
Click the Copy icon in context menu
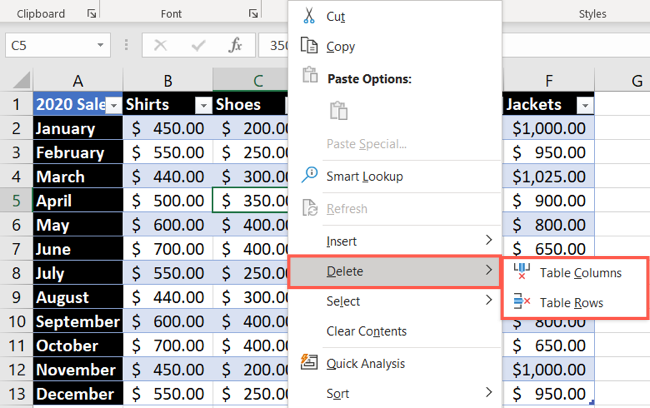tap(309, 46)
